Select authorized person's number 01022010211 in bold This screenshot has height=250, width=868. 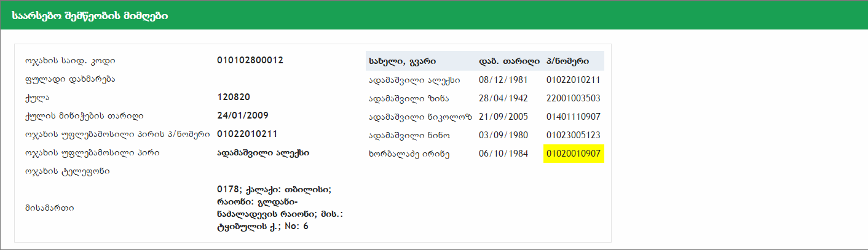(247, 134)
